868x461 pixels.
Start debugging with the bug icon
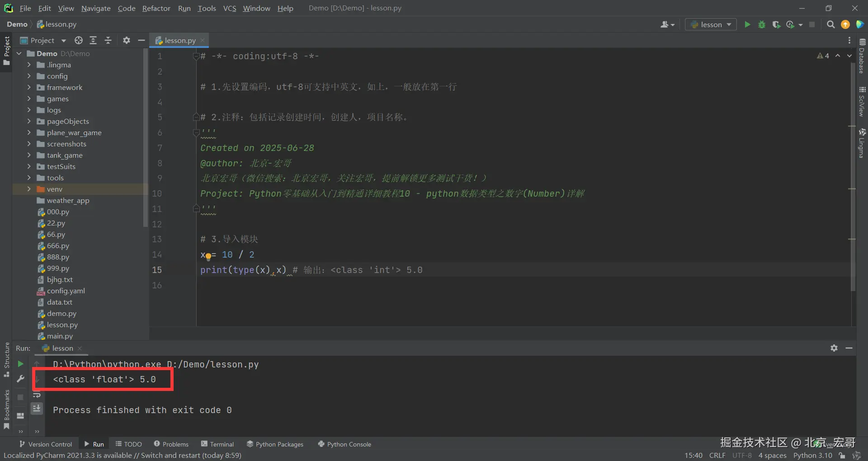point(762,24)
